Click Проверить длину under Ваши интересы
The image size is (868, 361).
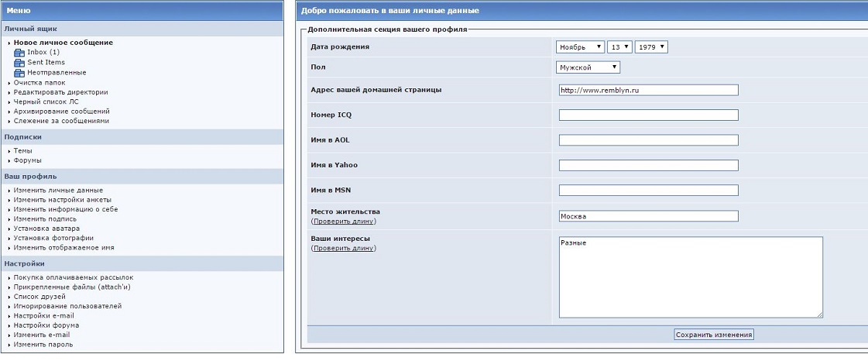(343, 248)
